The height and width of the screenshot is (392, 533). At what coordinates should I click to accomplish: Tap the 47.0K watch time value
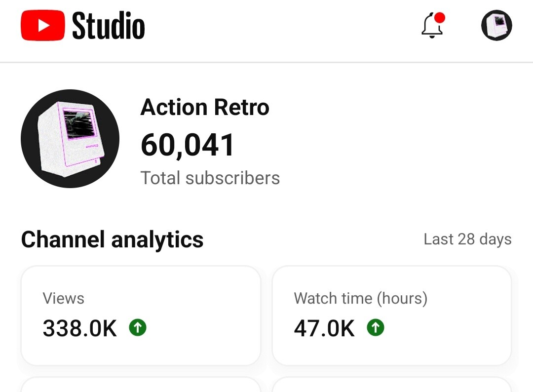tap(324, 328)
